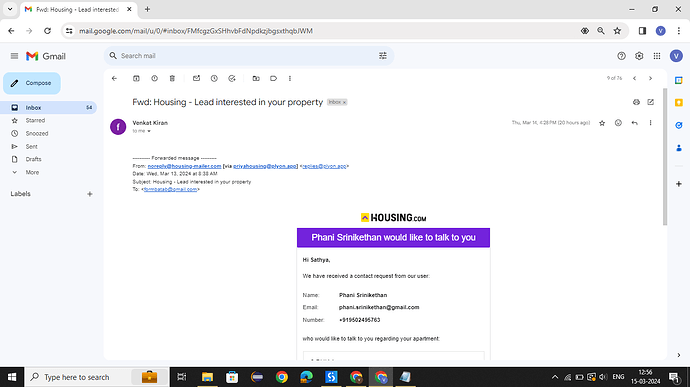Star this message from Venkat Kiran
Image resolution: width=690 pixels, height=387 pixels.
coord(602,123)
